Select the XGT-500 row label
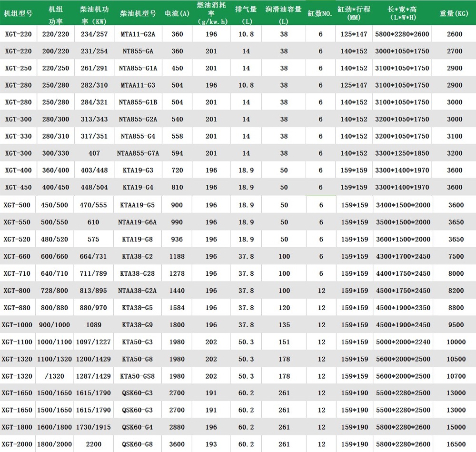Image resolution: width=476 pixels, height=452 pixels. (x=17, y=205)
